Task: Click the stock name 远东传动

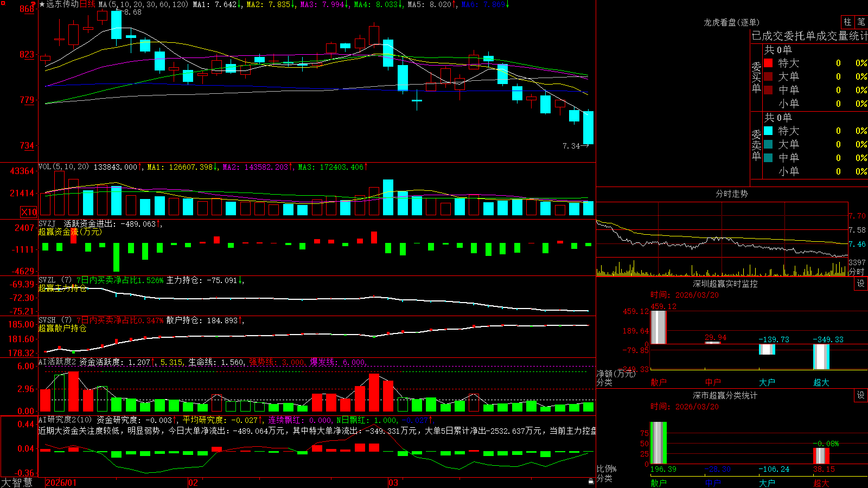Action: click(62, 4)
